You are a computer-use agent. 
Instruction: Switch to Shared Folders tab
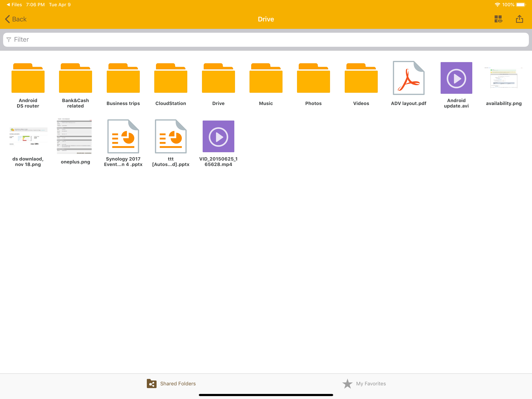pyautogui.click(x=171, y=383)
